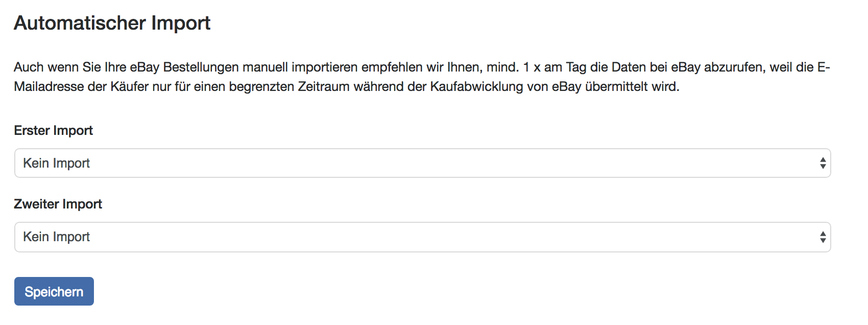Click the word "Kaufabwicklung" in the description
The height and width of the screenshot is (325, 868).
476,86
